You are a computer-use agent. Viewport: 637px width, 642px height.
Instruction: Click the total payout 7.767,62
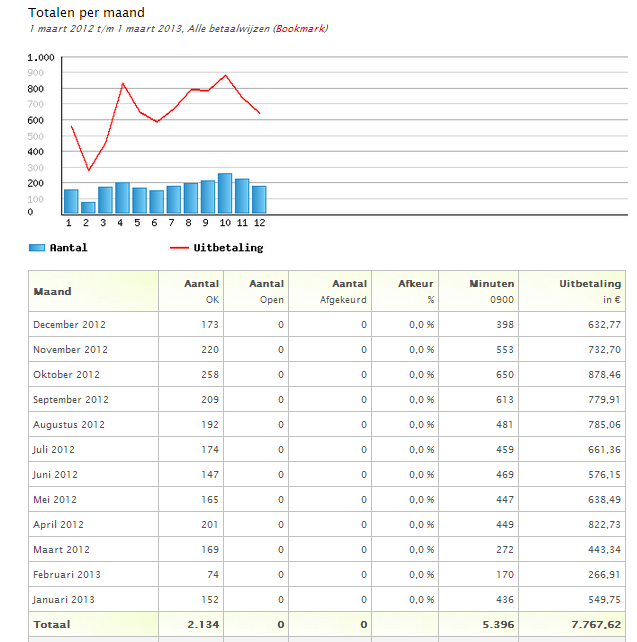596,624
